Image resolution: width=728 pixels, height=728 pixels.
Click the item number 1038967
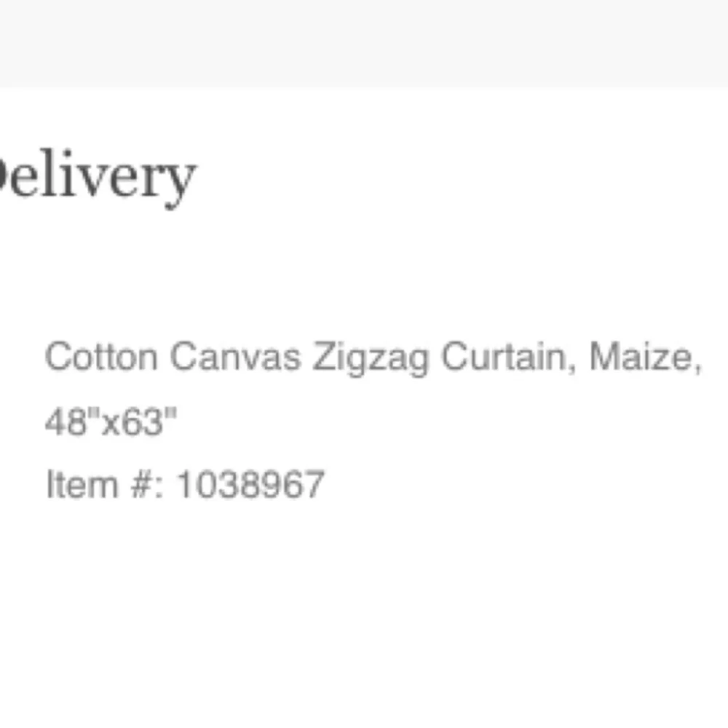(250, 484)
